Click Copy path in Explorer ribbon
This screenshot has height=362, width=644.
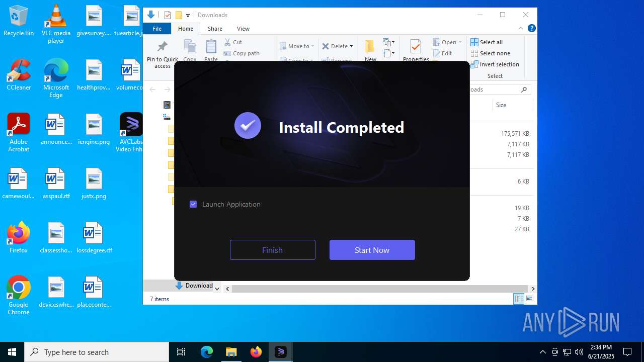coord(242,53)
